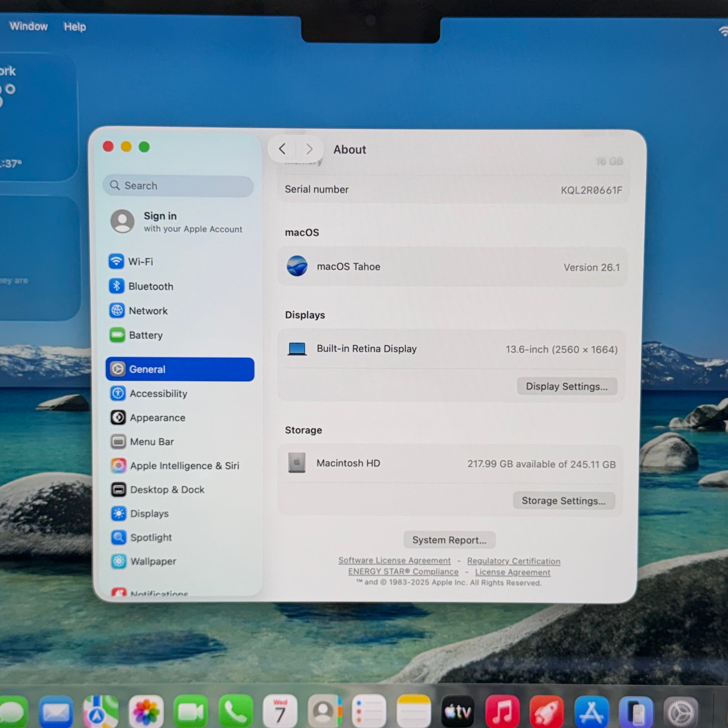
Task: Open Software License Agreement link
Action: pos(394,560)
